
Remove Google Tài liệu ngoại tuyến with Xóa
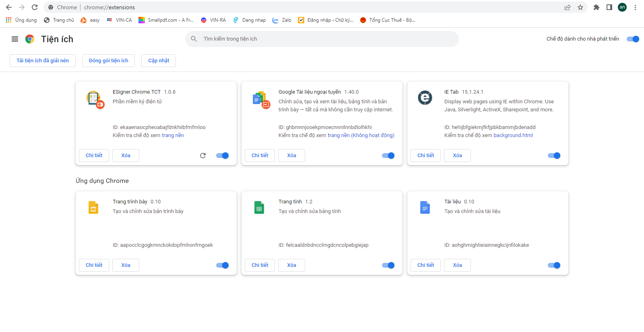pos(291,156)
